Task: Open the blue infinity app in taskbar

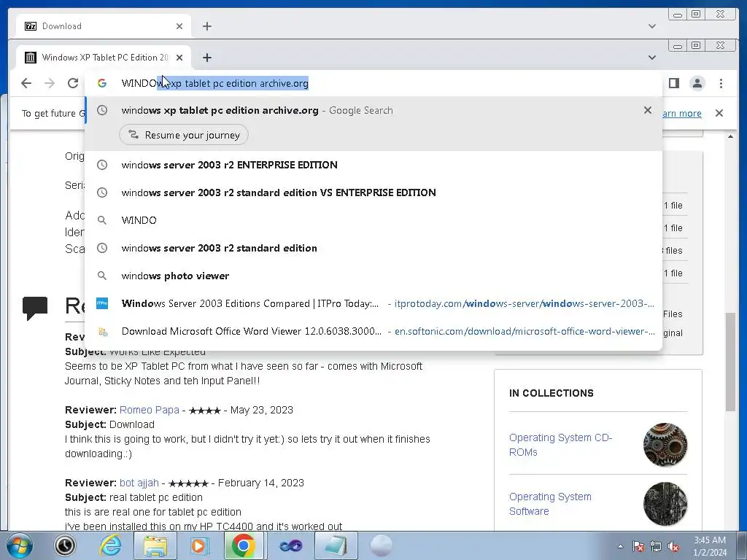Action: pos(291,545)
